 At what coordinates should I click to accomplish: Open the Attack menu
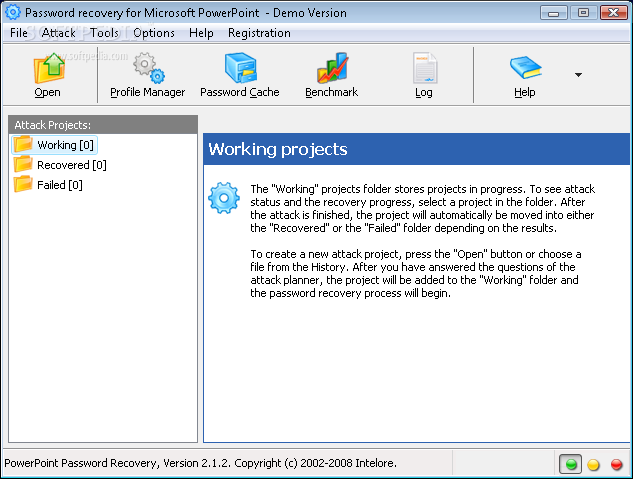(59, 33)
